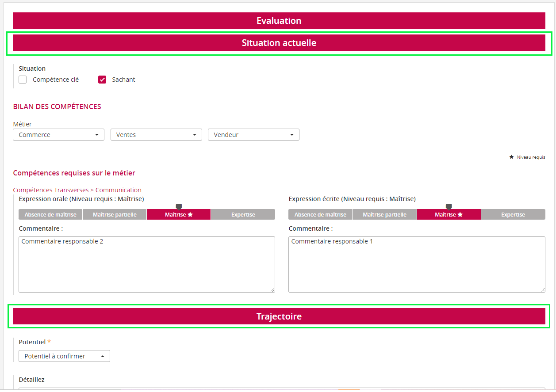Click the Niveau requis star legend icon
The image size is (556, 392).
pyautogui.click(x=512, y=157)
